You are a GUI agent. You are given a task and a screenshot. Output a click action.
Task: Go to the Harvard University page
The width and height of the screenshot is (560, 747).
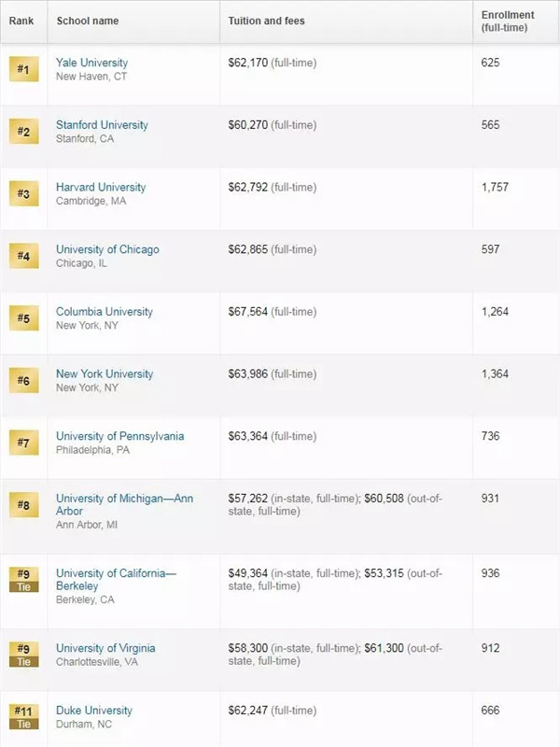(101, 188)
